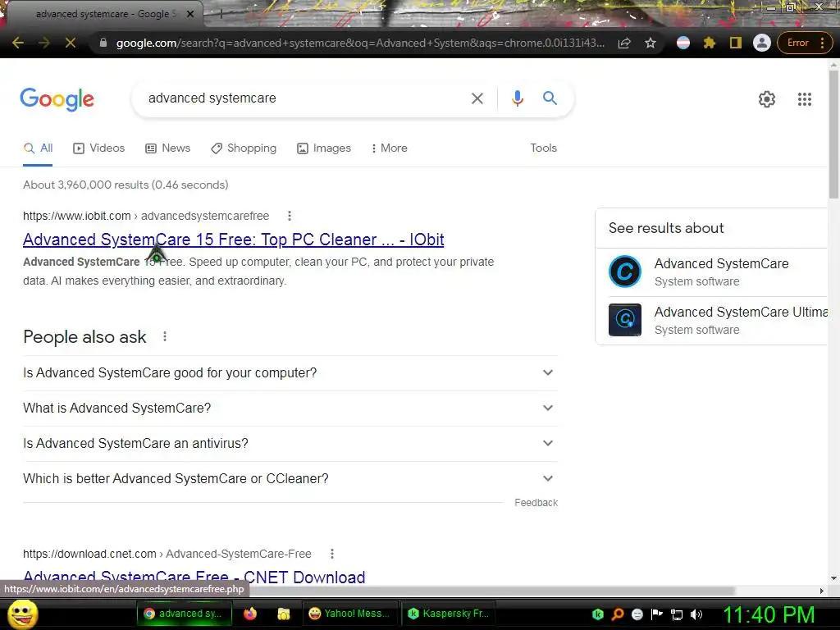Go back using the browser back arrow
Screen dimensions: 840x630
(17, 43)
